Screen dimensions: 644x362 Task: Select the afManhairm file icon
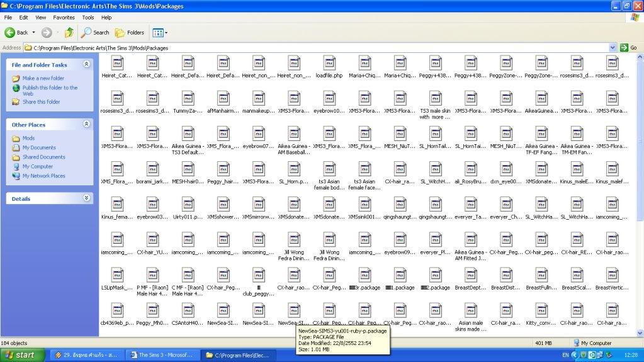223,99
